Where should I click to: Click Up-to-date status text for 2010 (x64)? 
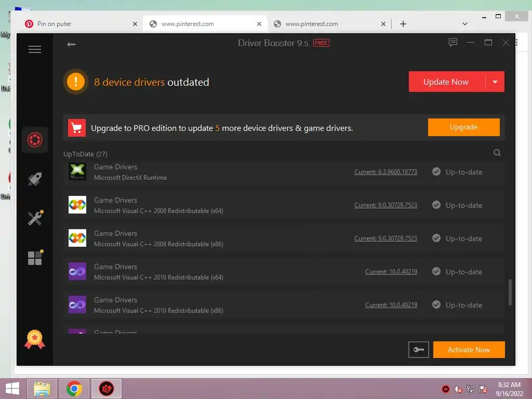tap(464, 272)
